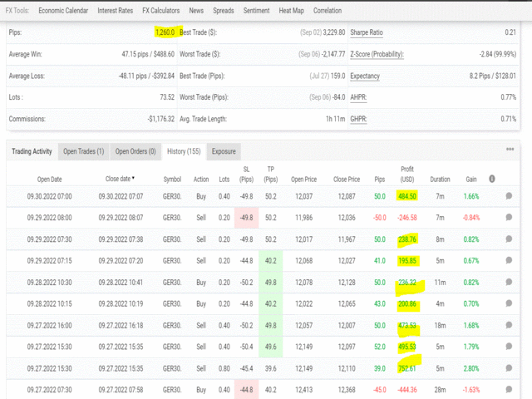The height and width of the screenshot is (399, 532).
Task: Click comment icon on 09.29.2022 08:00 trade row
Action: click(509, 218)
